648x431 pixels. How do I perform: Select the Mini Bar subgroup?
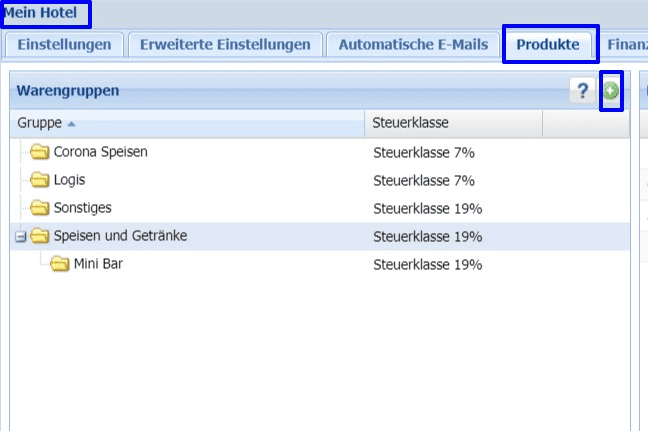pyautogui.click(x=98, y=265)
